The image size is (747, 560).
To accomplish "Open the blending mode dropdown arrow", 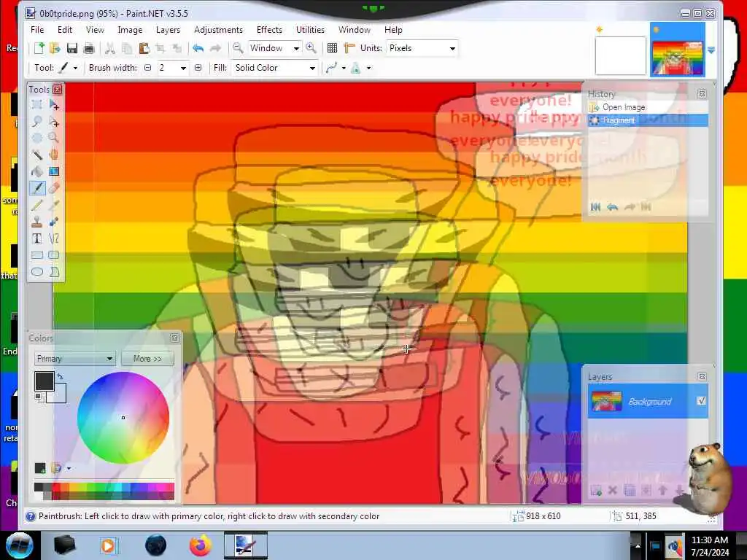I will coord(368,68).
